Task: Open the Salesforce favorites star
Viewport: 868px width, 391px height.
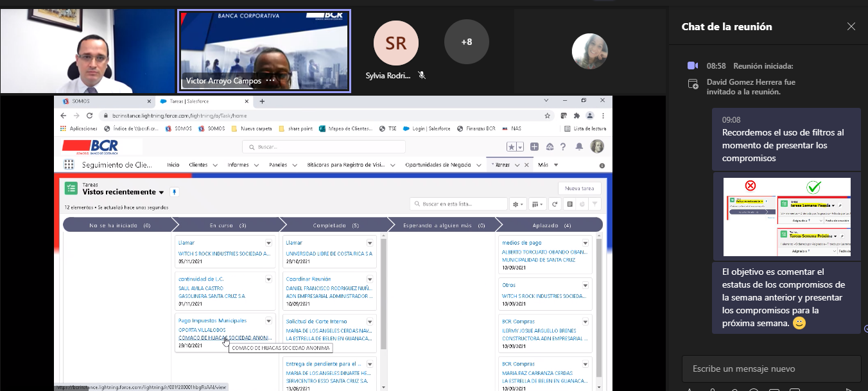Action: tap(512, 146)
